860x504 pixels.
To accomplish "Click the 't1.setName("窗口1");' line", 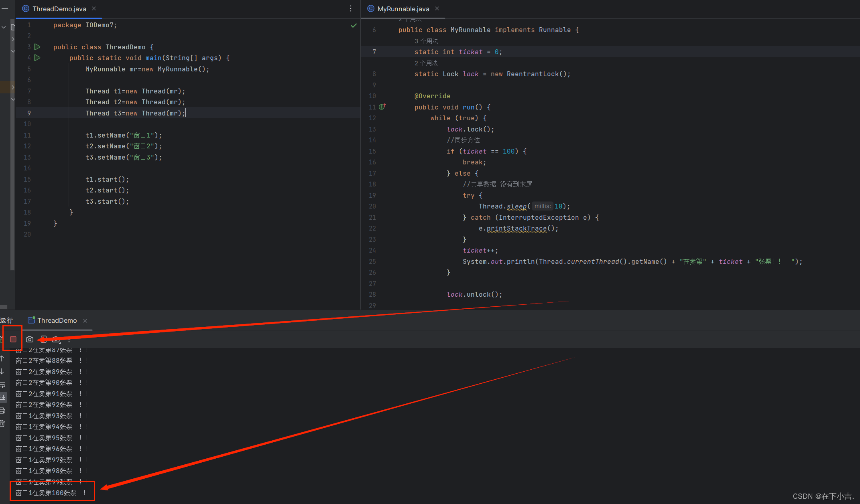I will tap(124, 135).
